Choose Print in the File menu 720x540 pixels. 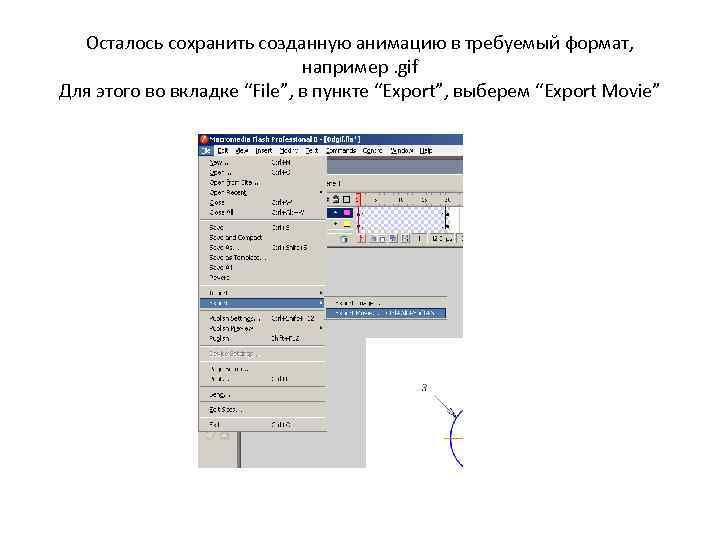click(x=263, y=379)
